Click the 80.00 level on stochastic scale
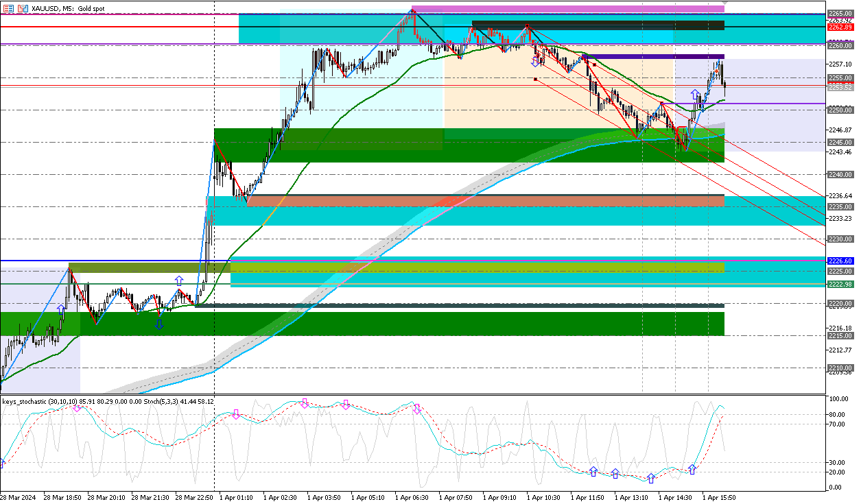The image size is (861, 504). 836,414
